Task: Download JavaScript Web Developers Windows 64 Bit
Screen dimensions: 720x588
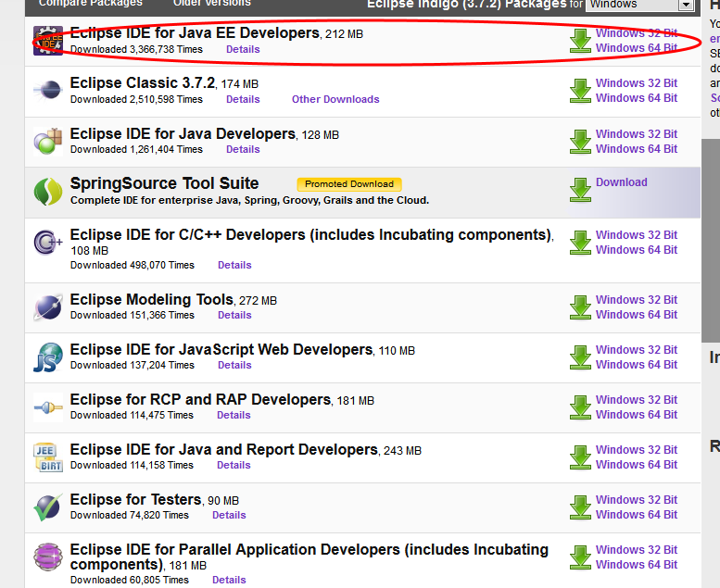Action: click(x=637, y=365)
